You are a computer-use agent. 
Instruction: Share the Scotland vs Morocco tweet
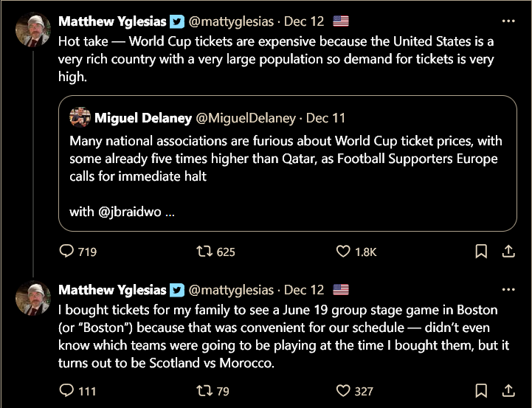point(508,390)
